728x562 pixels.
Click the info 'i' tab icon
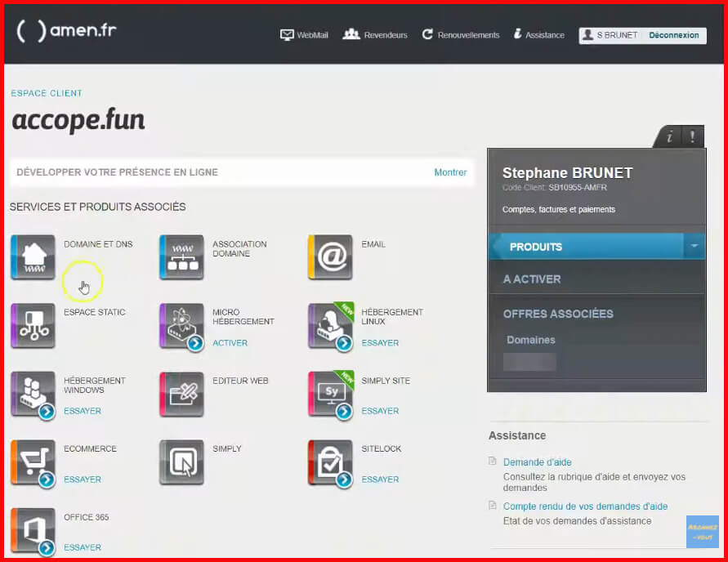669,137
